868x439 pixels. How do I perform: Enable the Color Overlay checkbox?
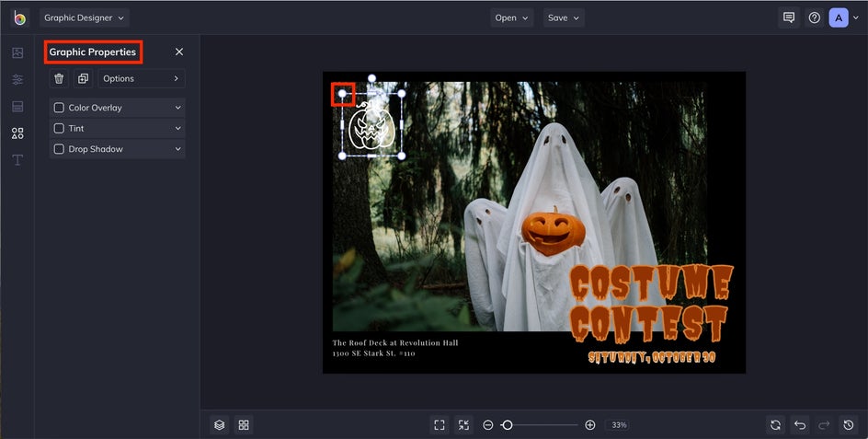click(x=59, y=108)
